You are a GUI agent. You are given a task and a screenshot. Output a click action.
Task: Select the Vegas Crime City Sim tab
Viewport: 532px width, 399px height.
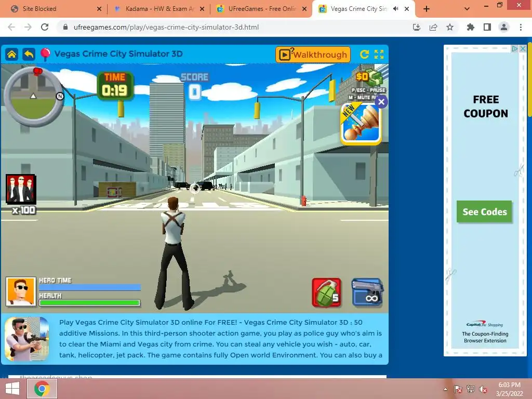[x=358, y=9]
